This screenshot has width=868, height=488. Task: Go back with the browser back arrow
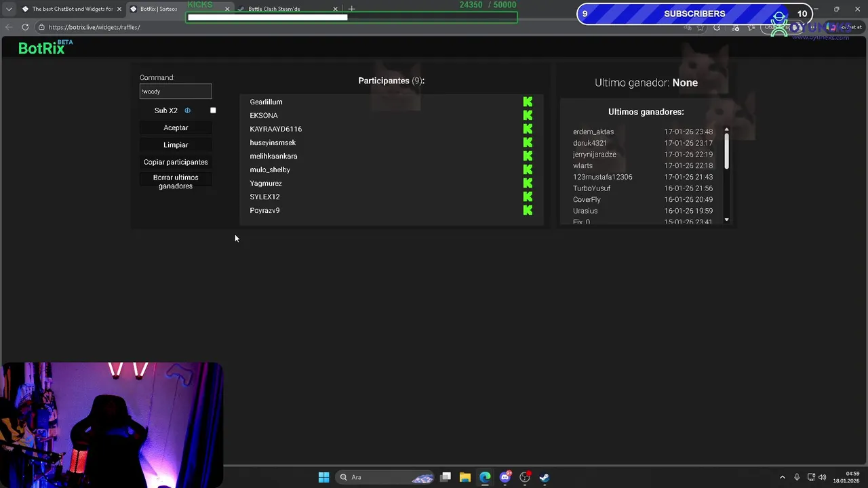pos(8,27)
